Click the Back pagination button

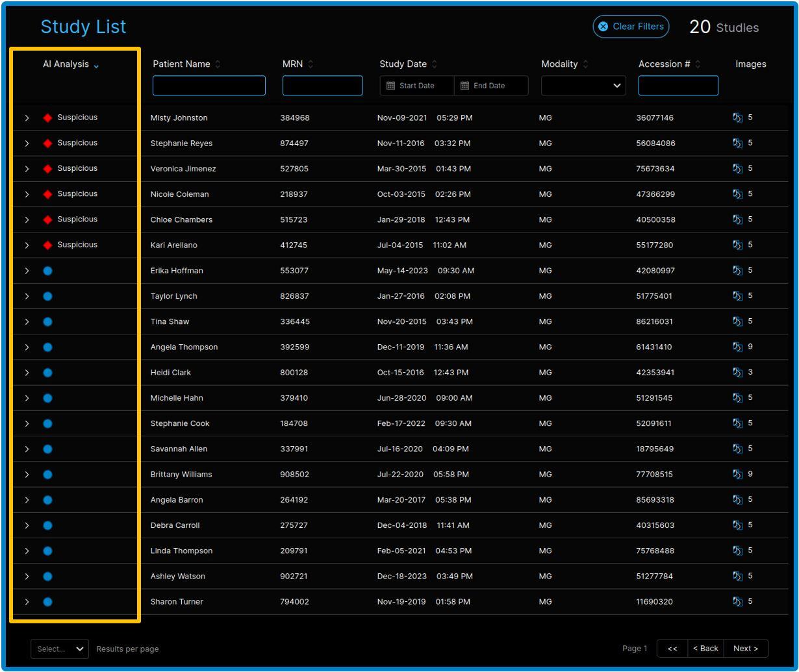[x=705, y=648]
